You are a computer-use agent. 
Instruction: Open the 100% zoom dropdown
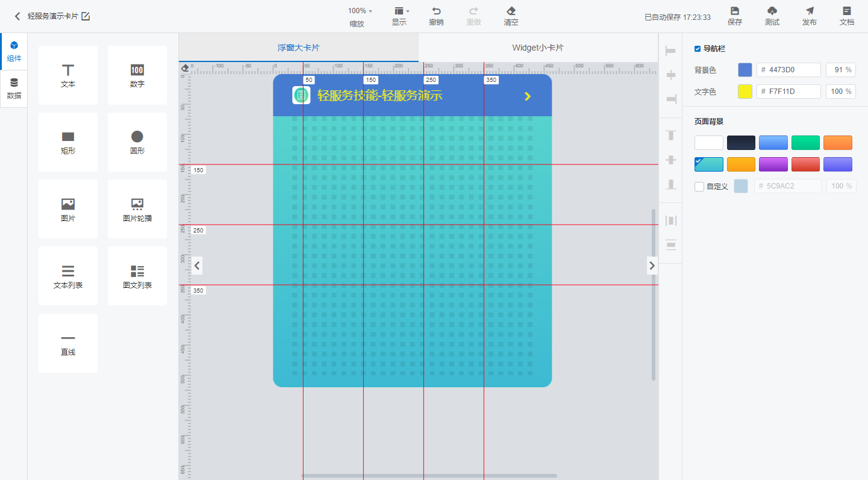pyautogui.click(x=360, y=11)
